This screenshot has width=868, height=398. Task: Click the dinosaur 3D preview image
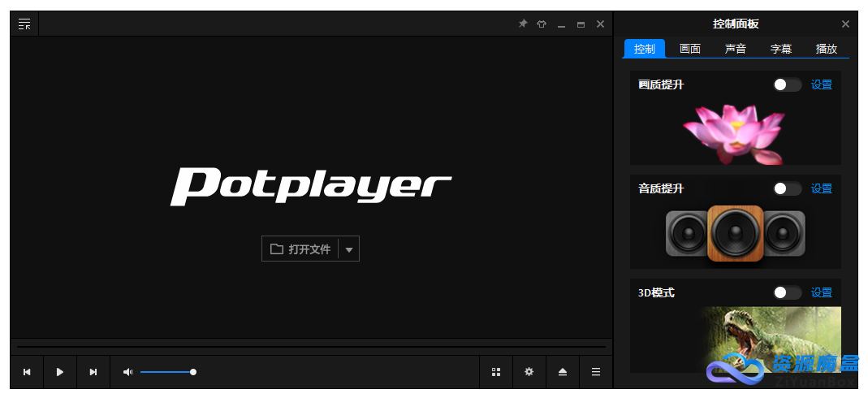point(771,340)
